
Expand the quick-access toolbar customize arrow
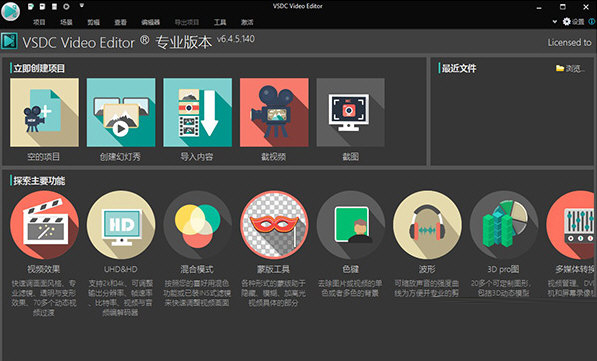81,6
